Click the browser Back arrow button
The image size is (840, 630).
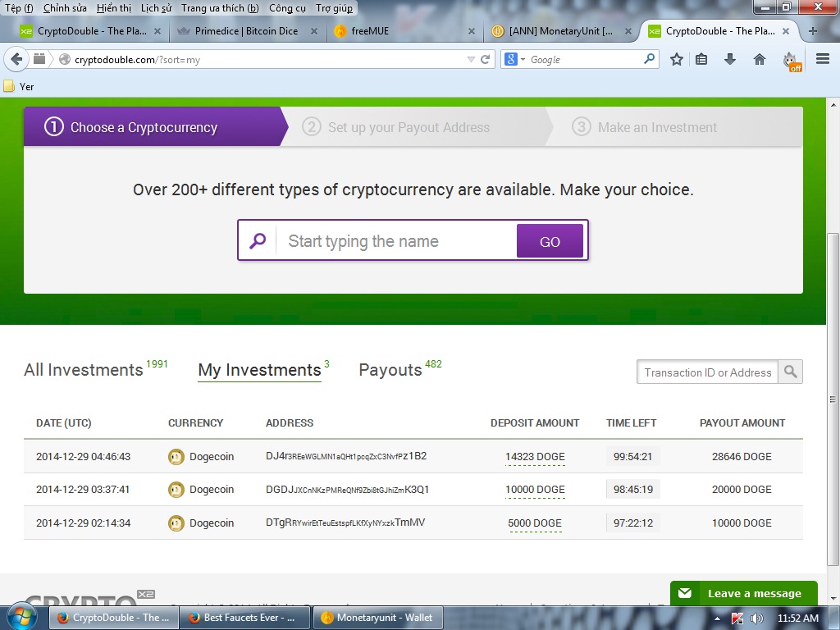tap(16, 59)
